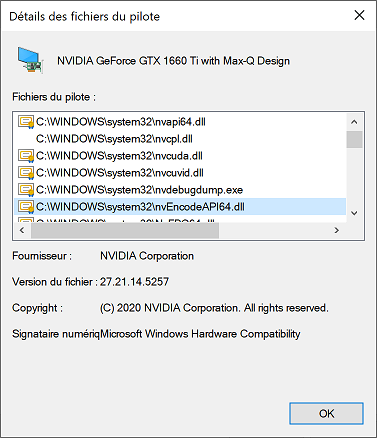This screenshot has height=438, width=377.
Task: Click the certificate icon beside nvapi64.dll
Action: click(x=26, y=122)
